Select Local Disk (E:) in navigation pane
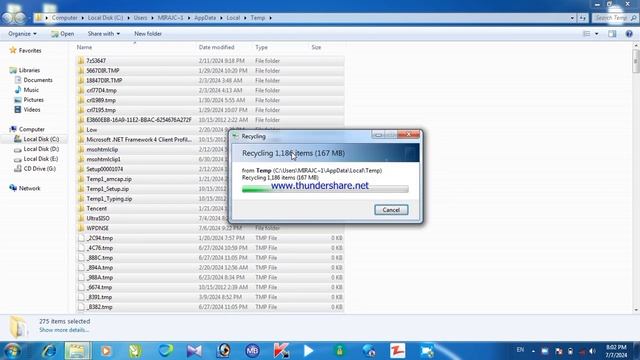 (41, 159)
